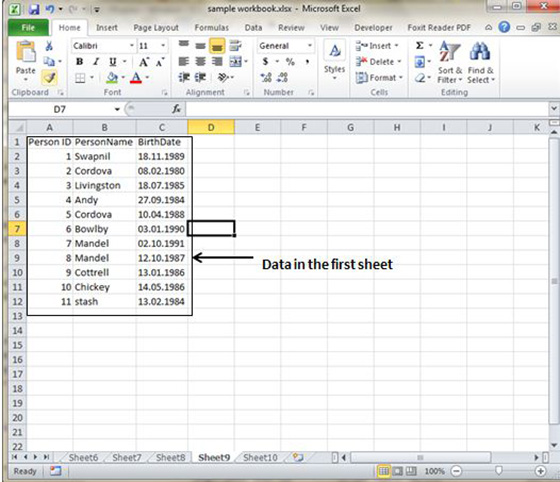Image resolution: width=560 pixels, height=482 pixels.
Task: Increase decimal places
Action: click(x=266, y=77)
